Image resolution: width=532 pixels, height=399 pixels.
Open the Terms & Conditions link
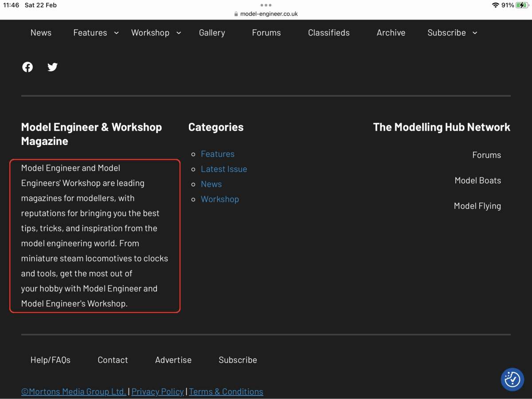(x=226, y=391)
